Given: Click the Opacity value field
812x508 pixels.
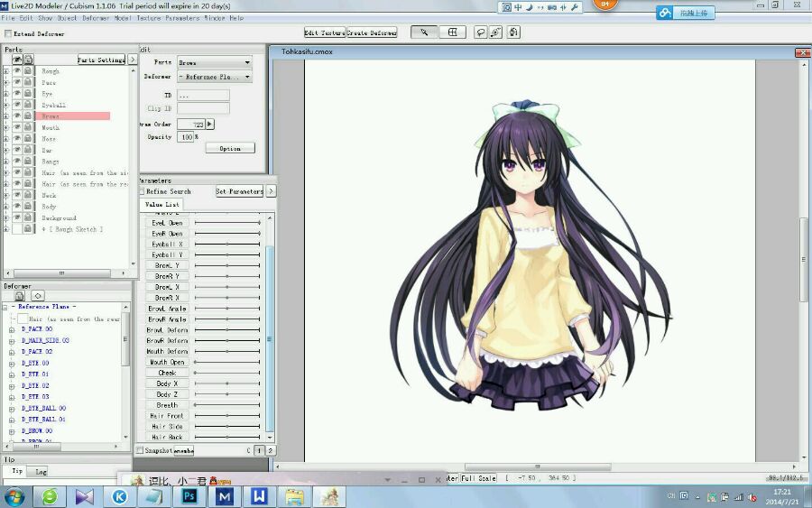Looking at the screenshot, I should 185,137.
